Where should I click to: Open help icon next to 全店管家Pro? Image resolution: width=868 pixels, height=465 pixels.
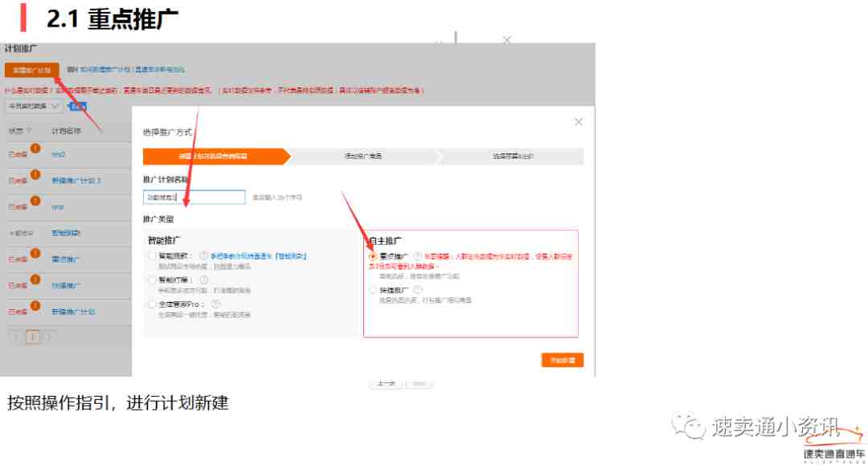[215, 304]
